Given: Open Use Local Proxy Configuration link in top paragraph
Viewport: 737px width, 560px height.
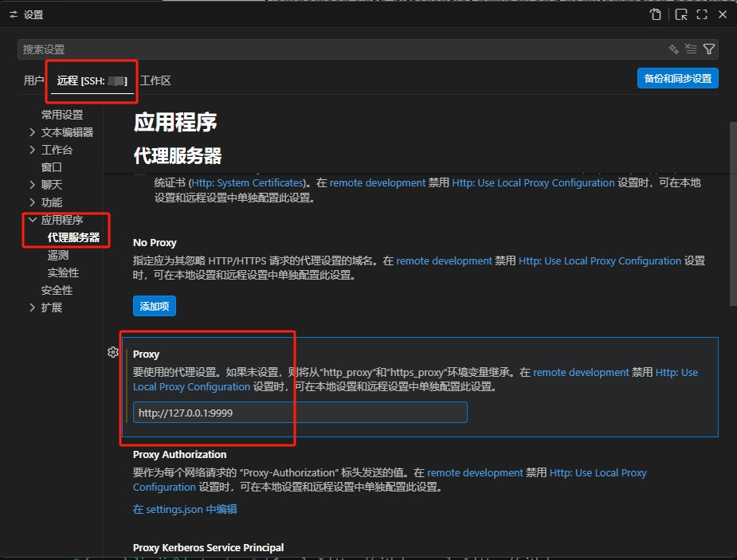Looking at the screenshot, I should point(533,182).
